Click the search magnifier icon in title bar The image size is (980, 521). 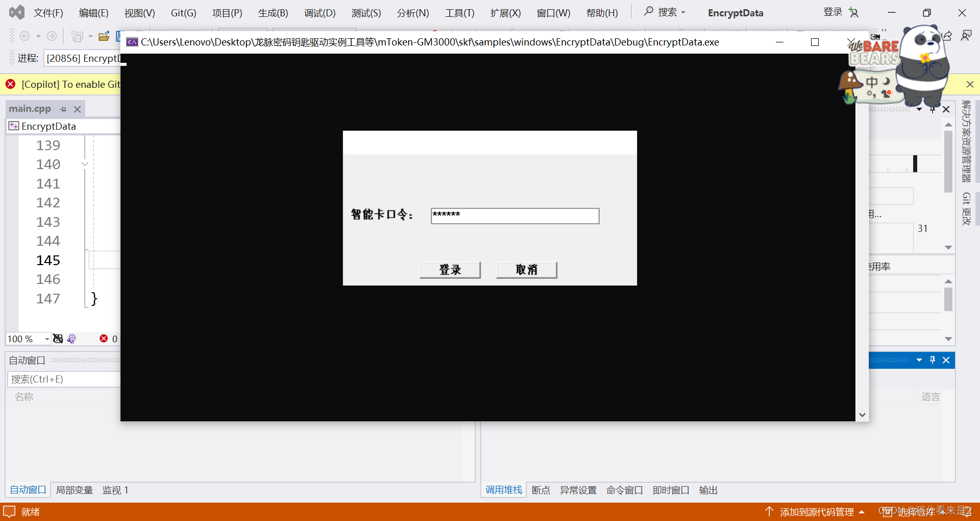[648, 11]
